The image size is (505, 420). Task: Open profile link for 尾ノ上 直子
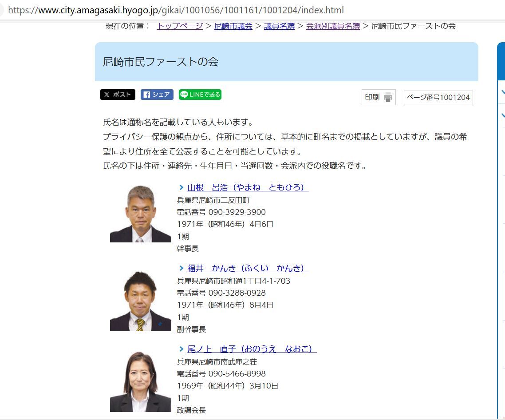click(x=252, y=349)
